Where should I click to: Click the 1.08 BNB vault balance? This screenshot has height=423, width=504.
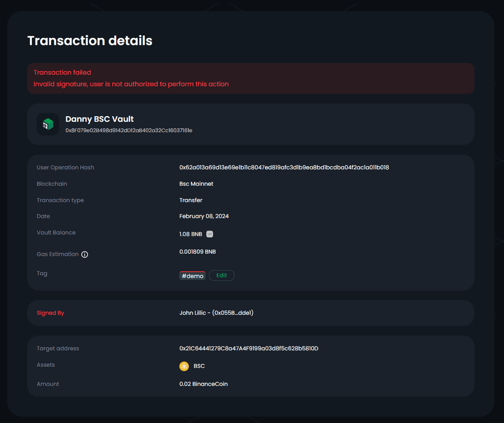(190, 234)
